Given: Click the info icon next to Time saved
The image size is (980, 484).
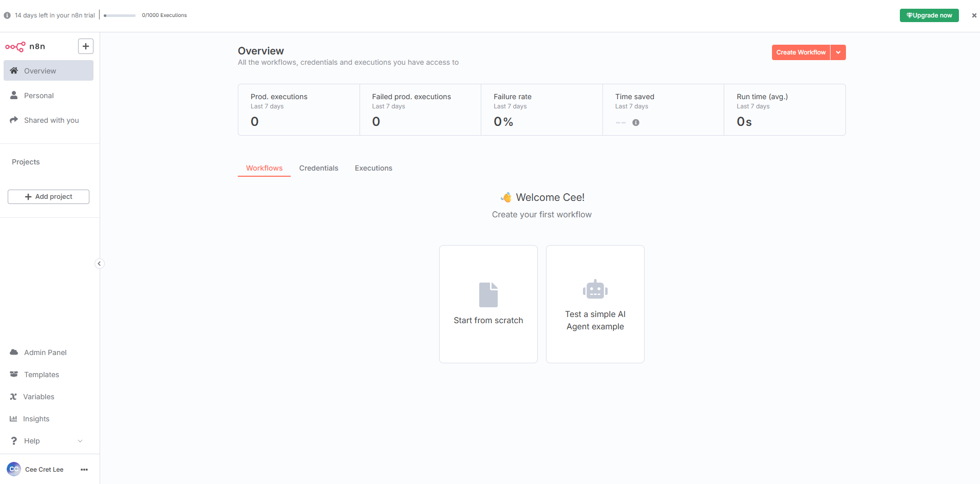Looking at the screenshot, I should (636, 122).
